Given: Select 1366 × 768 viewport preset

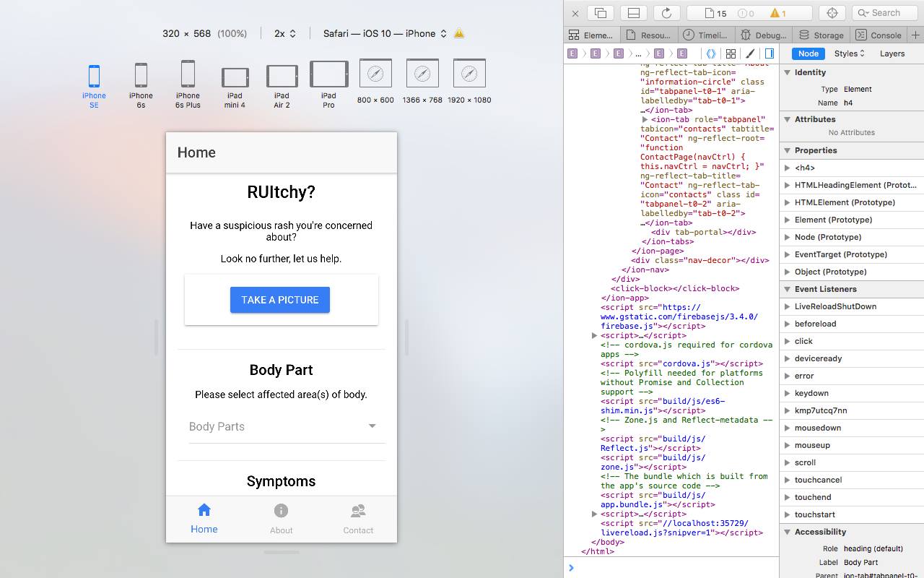Looking at the screenshot, I should pos(422,82).
